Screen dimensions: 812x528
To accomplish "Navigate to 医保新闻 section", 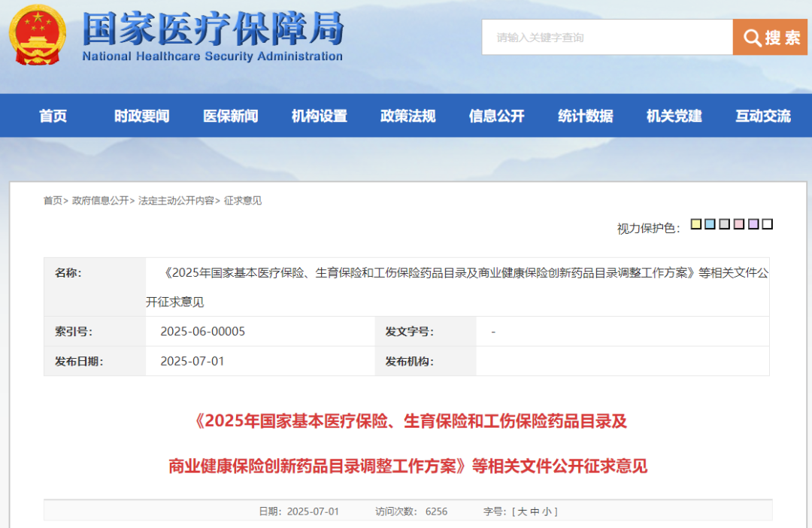I will (x=230, y=116).
